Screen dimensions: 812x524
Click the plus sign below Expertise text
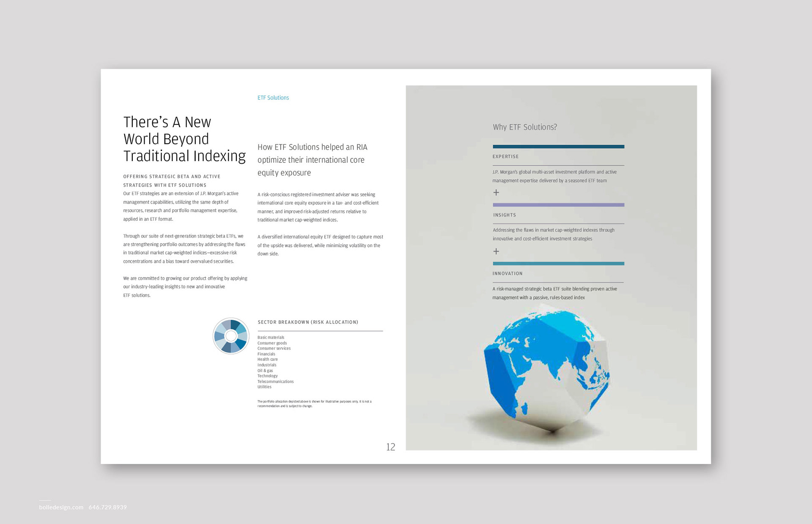click(496, 192)
